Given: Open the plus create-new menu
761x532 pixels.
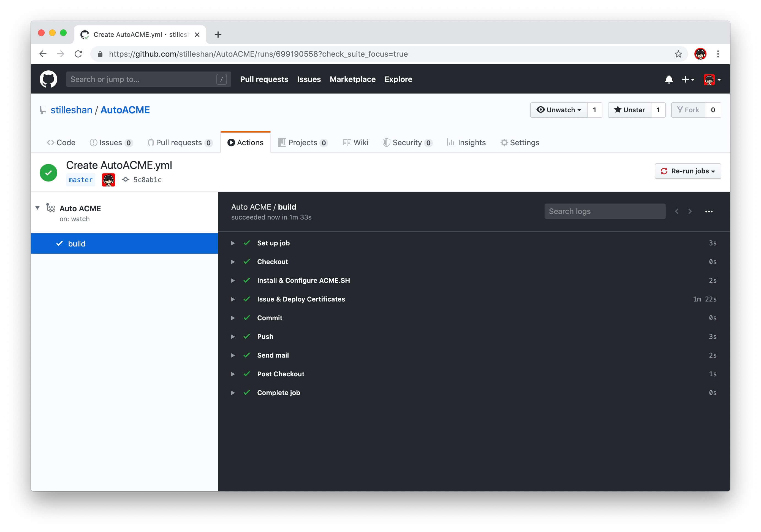Looking at the screenshot, I should 688,79.
